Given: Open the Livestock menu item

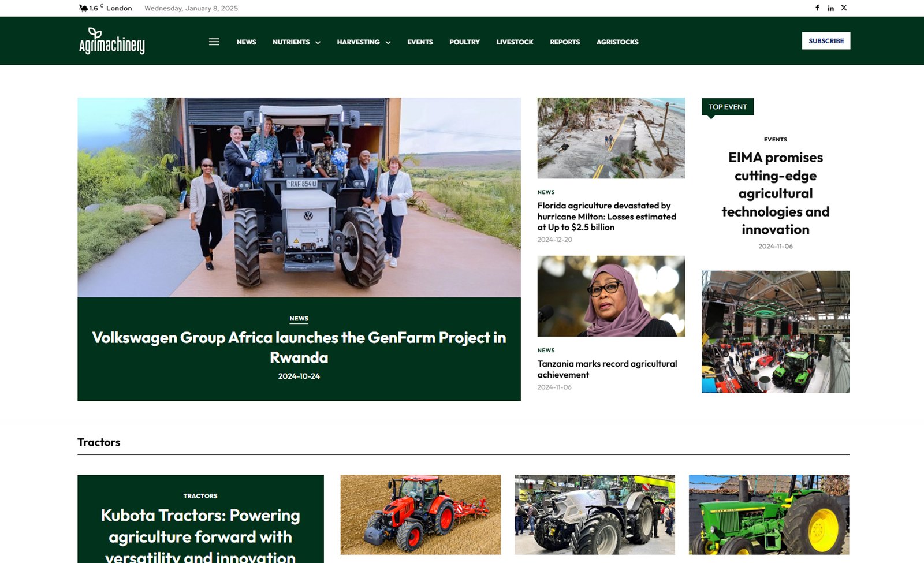Looking at the screenshot, I should point(515,42).
